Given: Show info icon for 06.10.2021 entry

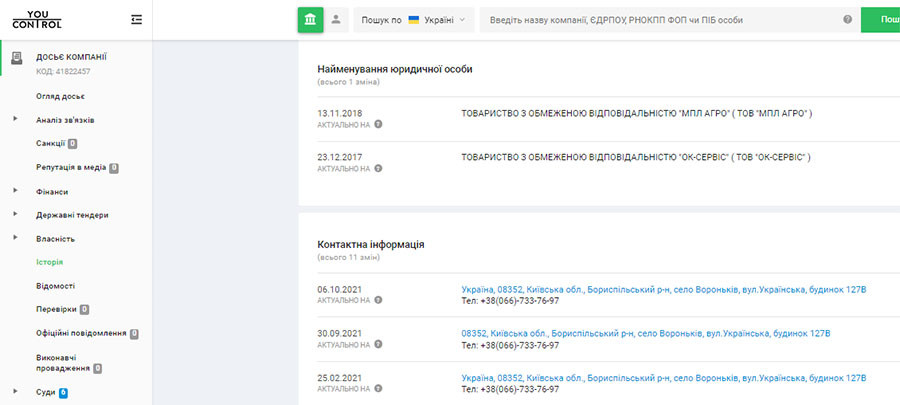Looking at the screenshot, I should 378,300.
